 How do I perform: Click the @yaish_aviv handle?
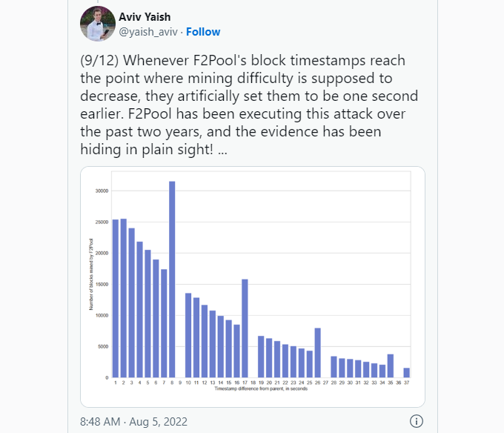[x=148, y=32]
